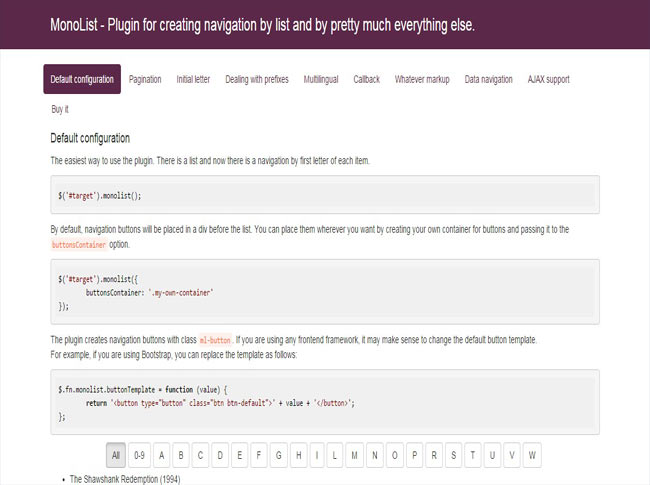
Task: Filter list by letter H
Action: tap(298, 455)
